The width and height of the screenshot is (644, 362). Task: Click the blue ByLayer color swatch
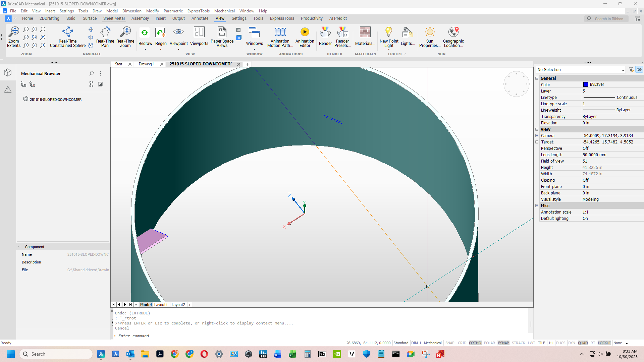586,84
